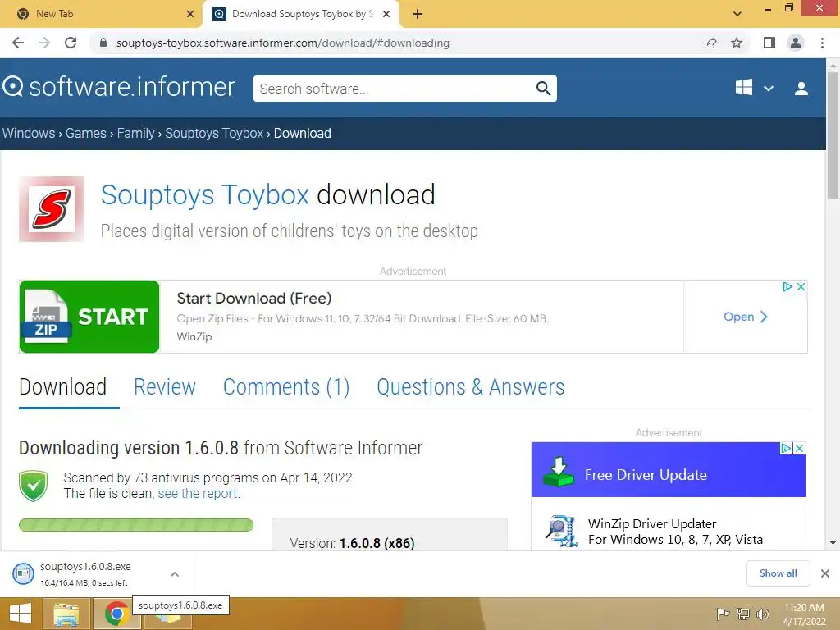
Task: Open user account icon in site header
Action: point(801,89)
